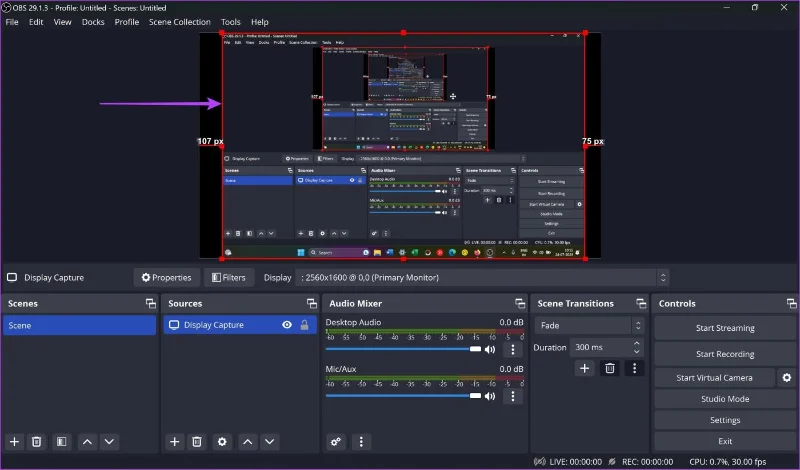Open the Profile menu
The image size is (800, 470).
click(127, 22)
